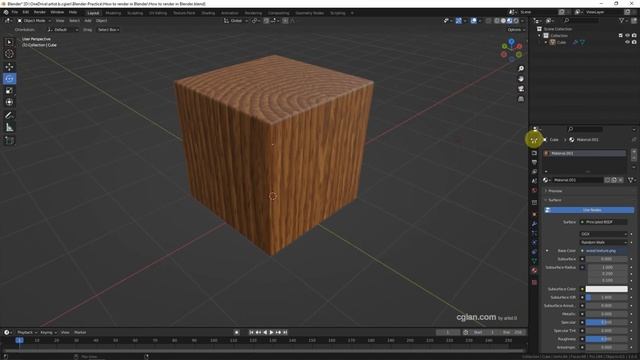Image resolution: width=640 pixels, height=360 pixels.
Task: Open the Select Box drag dropdown
Action: [108, 30]
